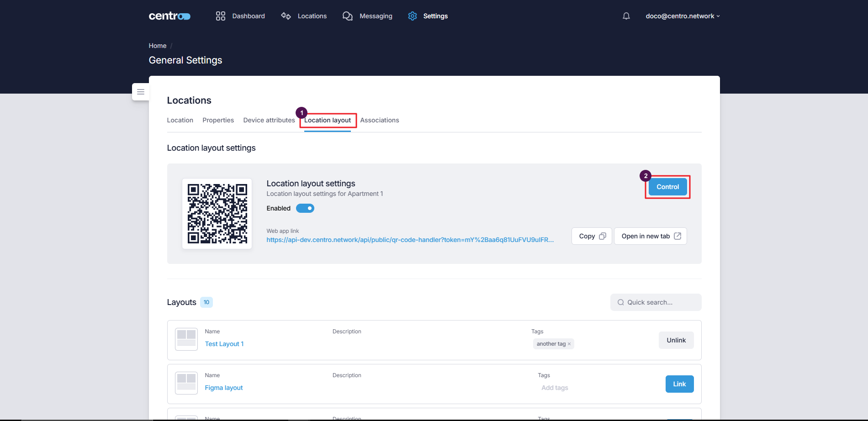Switch to the Location tab
Image resolution: width=868 pixels, height=421 pixels.
(180, 120)
